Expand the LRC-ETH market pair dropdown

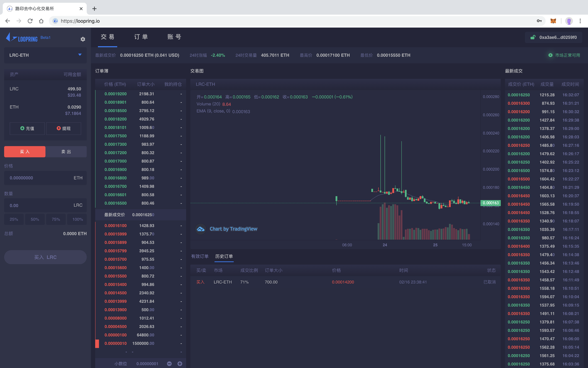click(x=45, y=55)
